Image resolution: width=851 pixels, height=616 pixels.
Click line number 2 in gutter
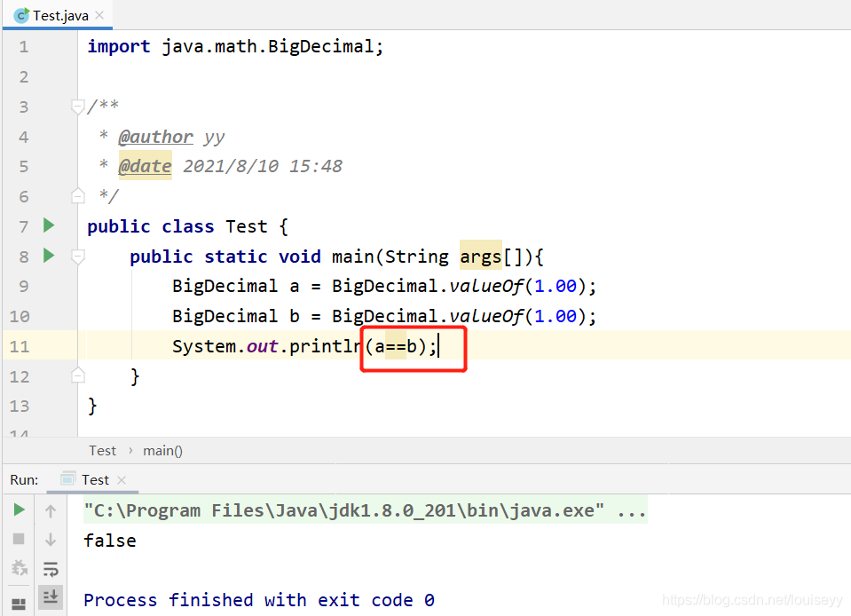[x=24, y=76]
